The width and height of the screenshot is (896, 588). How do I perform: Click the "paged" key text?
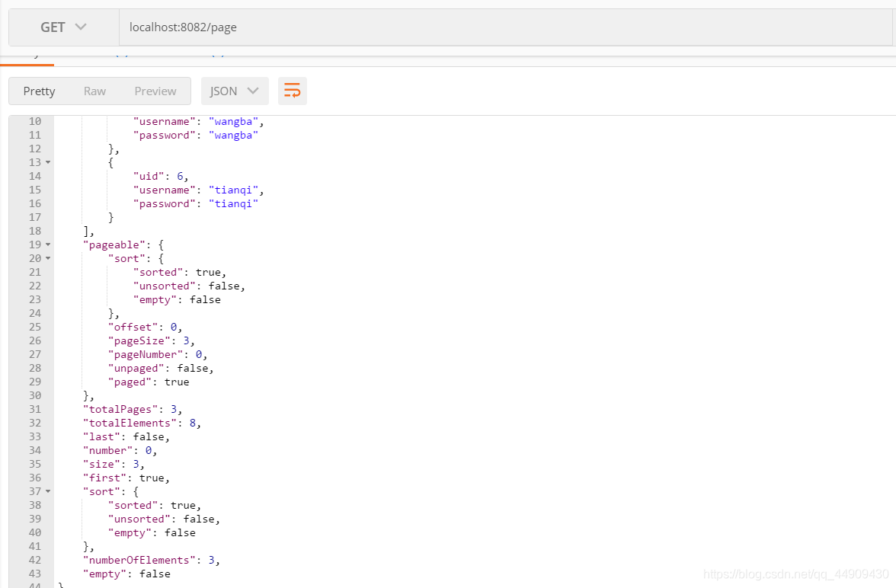(130, 382)
